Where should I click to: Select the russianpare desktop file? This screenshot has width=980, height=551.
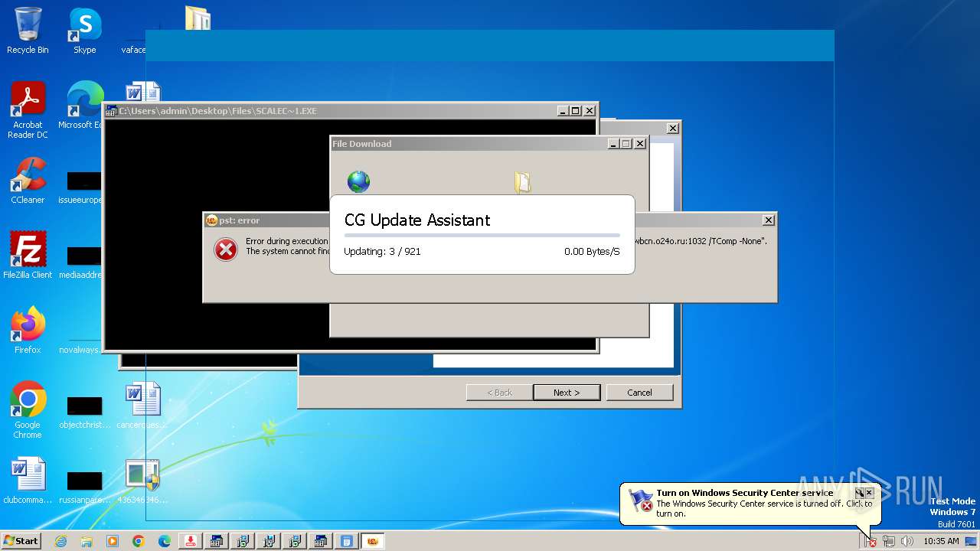point(84,487)
